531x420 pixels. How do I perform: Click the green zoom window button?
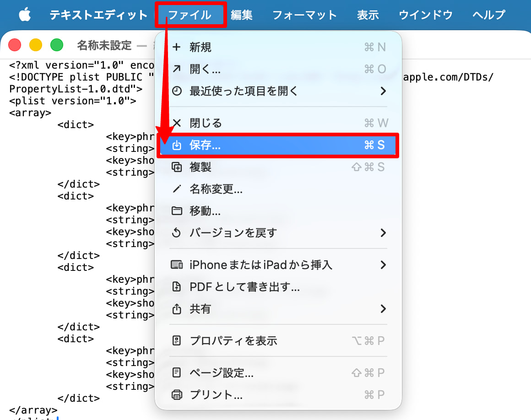pos(57,45)
